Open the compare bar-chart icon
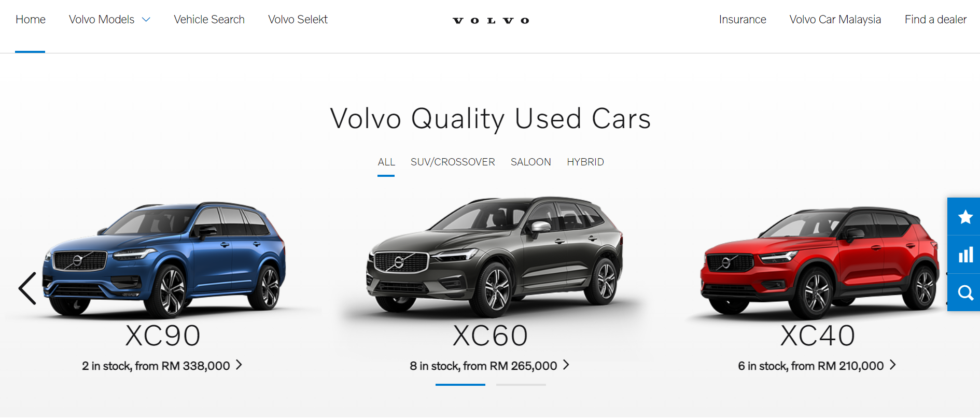980x419 pixels. pos(964,255)
